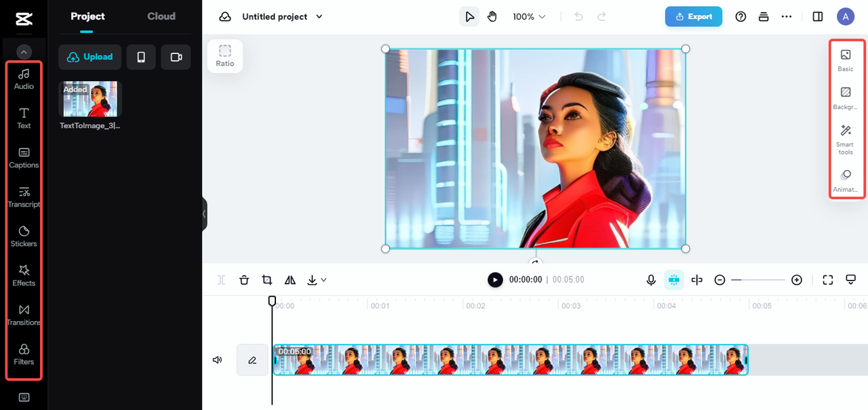868x410 pixels.
Task: Adjust the timeline zoom slider
Action: 758,280
